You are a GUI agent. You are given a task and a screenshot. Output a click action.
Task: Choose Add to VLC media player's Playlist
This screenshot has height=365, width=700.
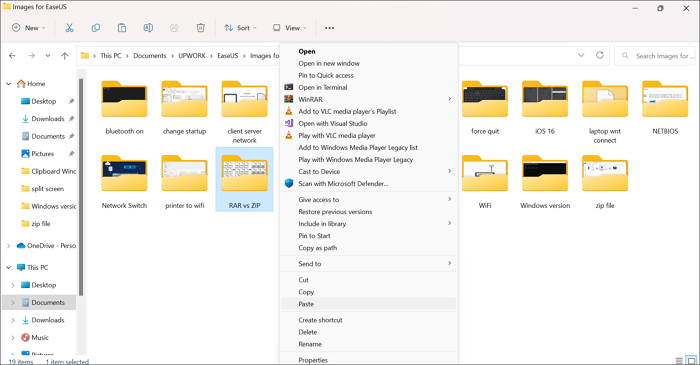(x=369, y=112)
